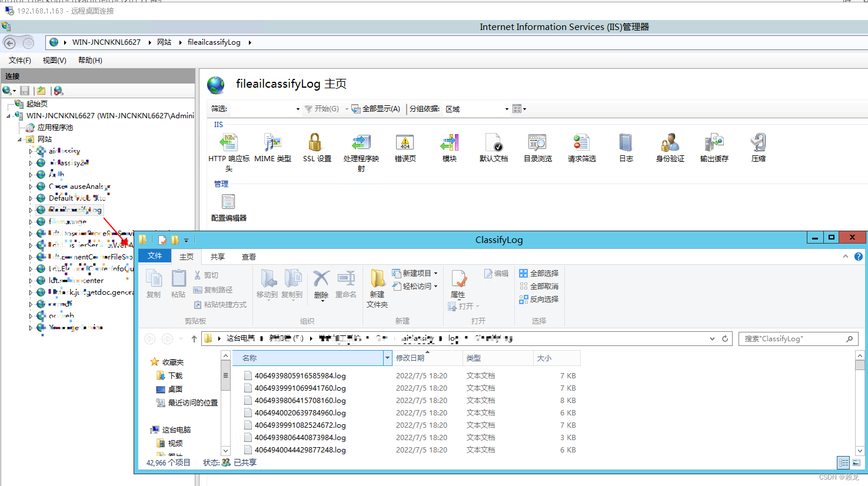Open SSL 设置 lock icon
868x486 pixels.
coord(315,142)
